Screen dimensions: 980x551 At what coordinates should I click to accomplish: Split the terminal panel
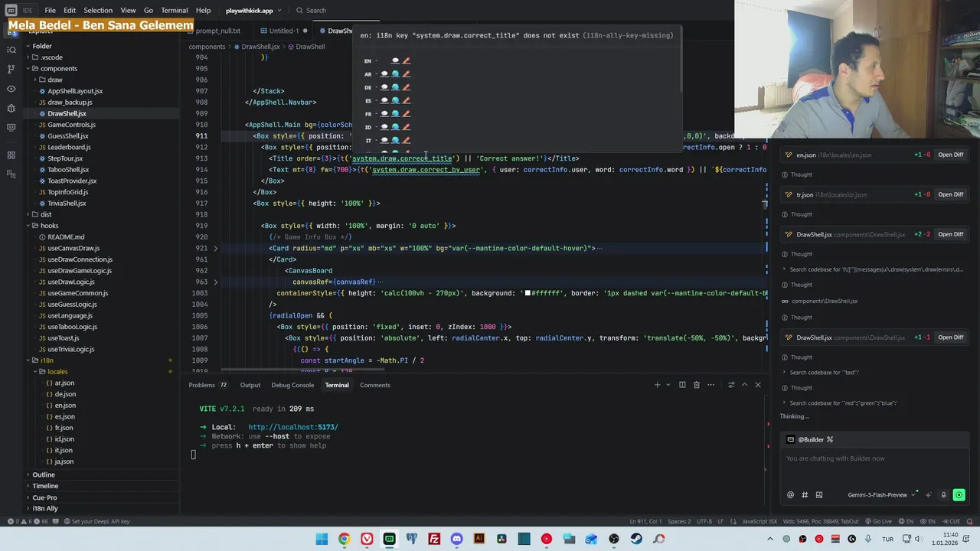point(682,385)
